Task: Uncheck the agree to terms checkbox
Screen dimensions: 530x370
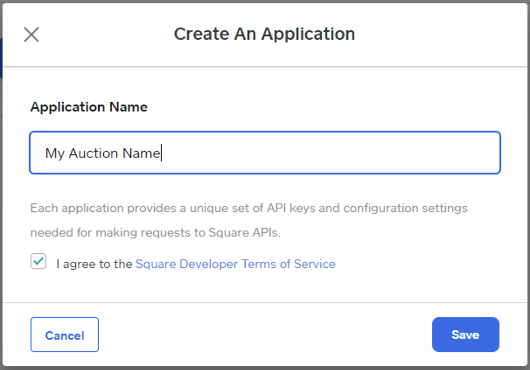Action: [38, 261]
